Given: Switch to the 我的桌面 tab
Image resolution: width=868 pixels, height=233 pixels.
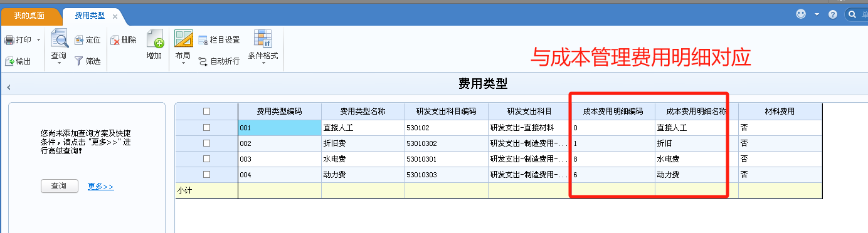Looking at the screenshot, I should click(x=29, y=15).
